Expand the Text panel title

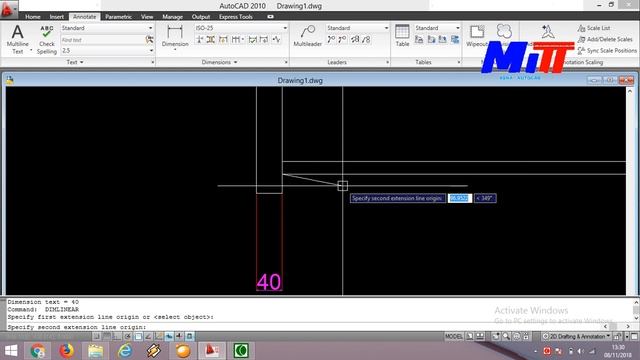(75, 62)
